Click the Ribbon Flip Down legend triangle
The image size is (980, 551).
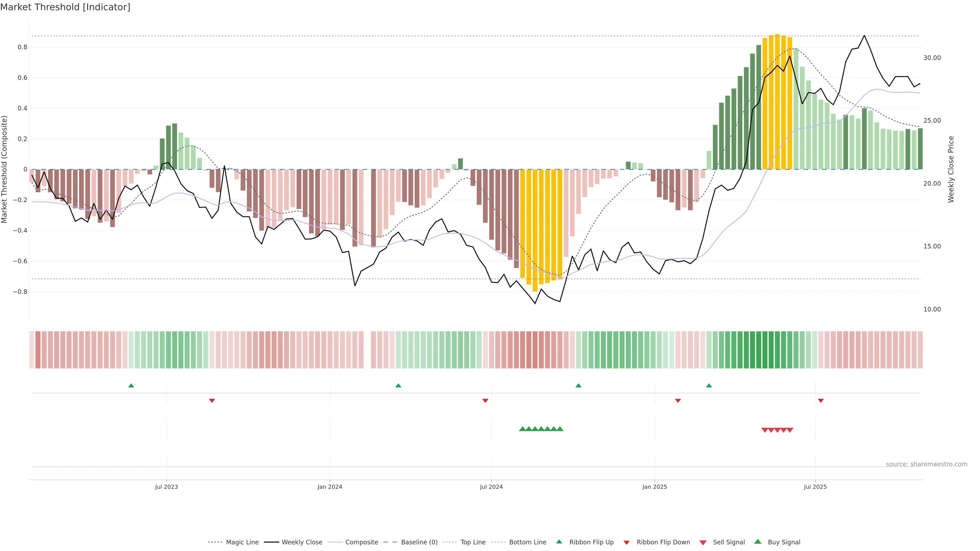(x=627, y=542)
